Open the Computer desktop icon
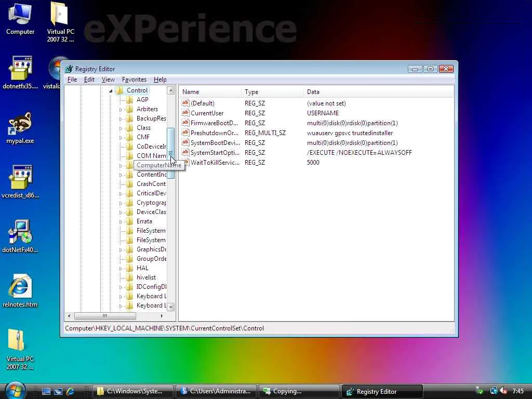 point(20,19)
